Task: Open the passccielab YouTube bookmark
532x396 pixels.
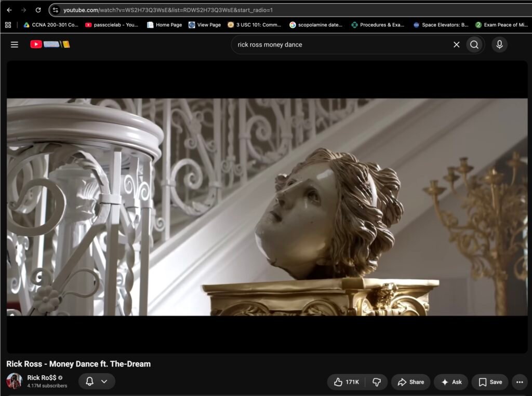Action: (x=112, y=25)
